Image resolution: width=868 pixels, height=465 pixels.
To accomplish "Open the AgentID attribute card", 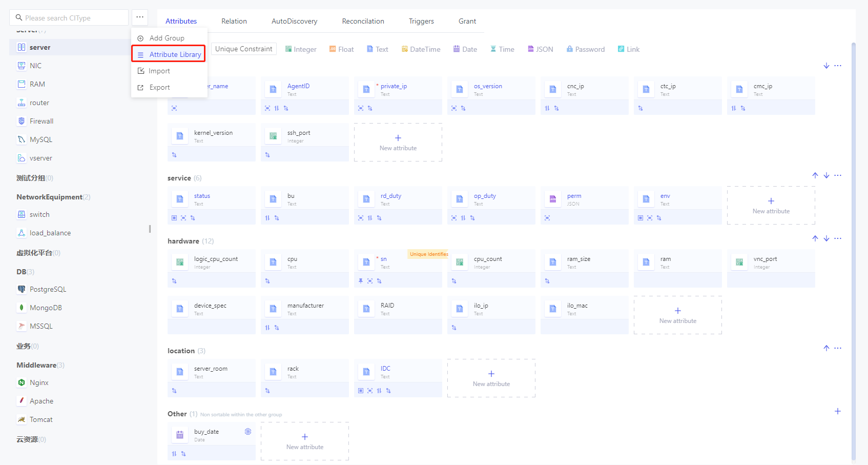I will pos(305,96).
